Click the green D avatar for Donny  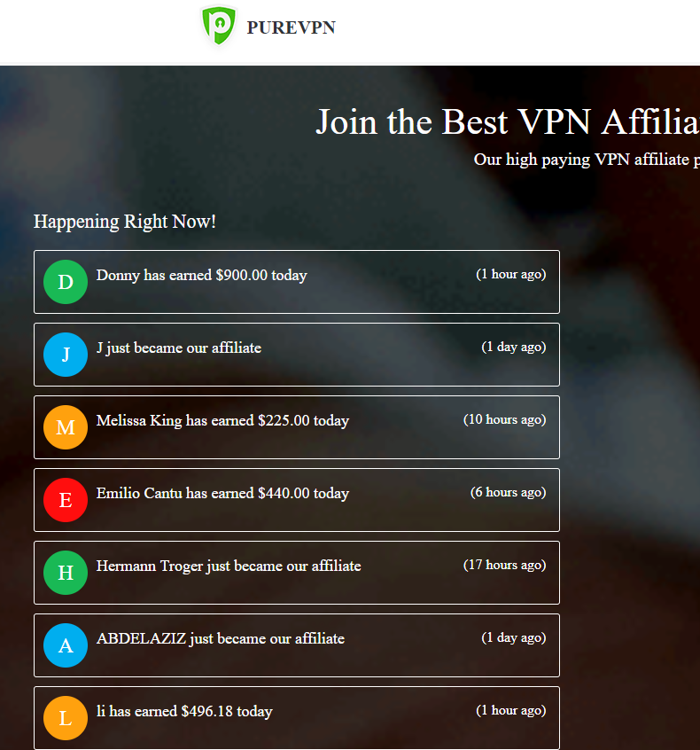66,282
